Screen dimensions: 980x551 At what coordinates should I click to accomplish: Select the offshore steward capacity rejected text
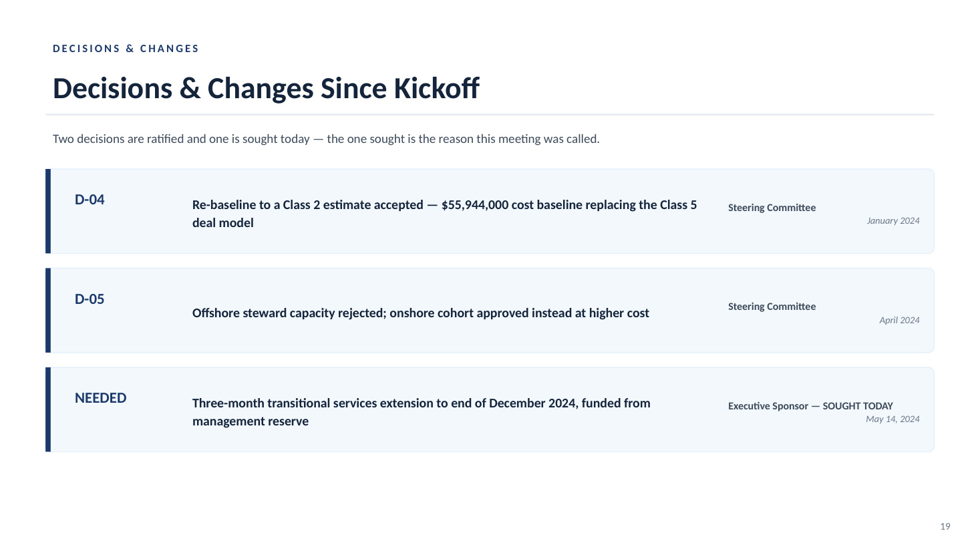(421, 313)
